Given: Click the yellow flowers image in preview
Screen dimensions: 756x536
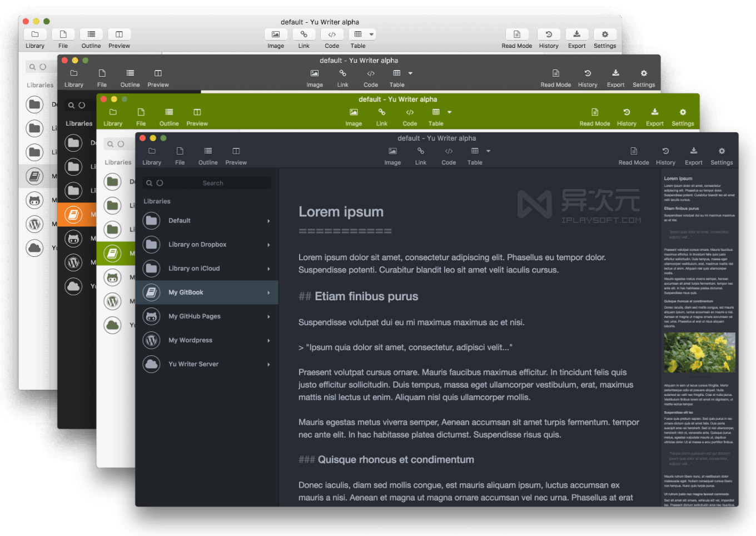Looking at the screenshot, I should click(699, 352).
